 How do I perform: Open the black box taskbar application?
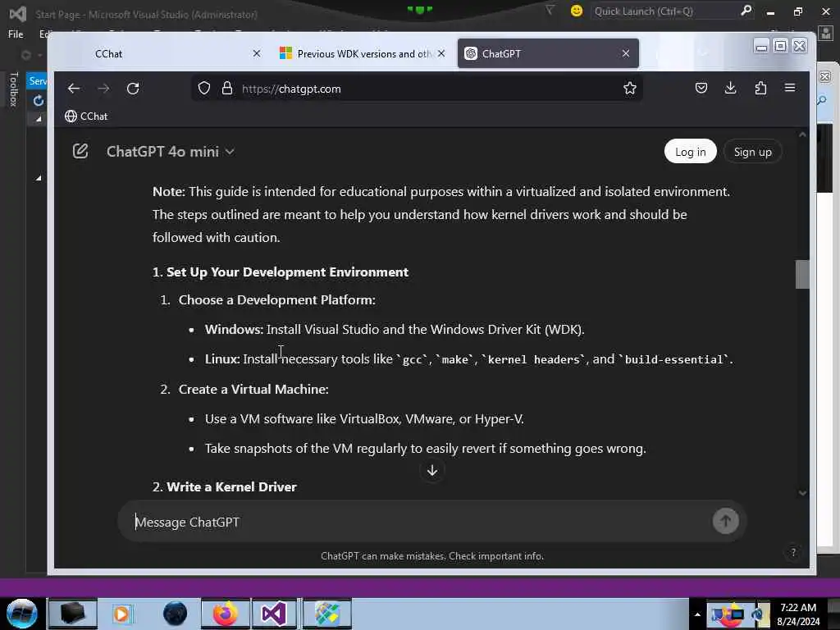click(73, 614)
